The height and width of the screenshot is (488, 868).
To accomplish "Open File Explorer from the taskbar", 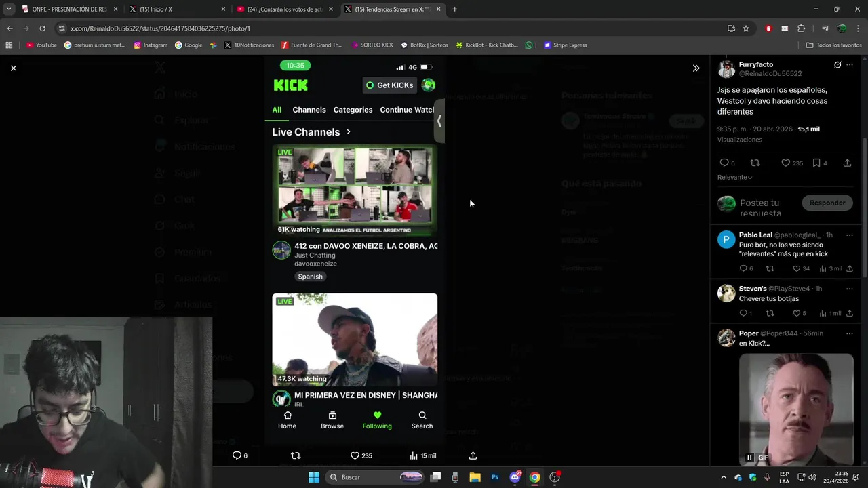I will click(x=475, y=477).
